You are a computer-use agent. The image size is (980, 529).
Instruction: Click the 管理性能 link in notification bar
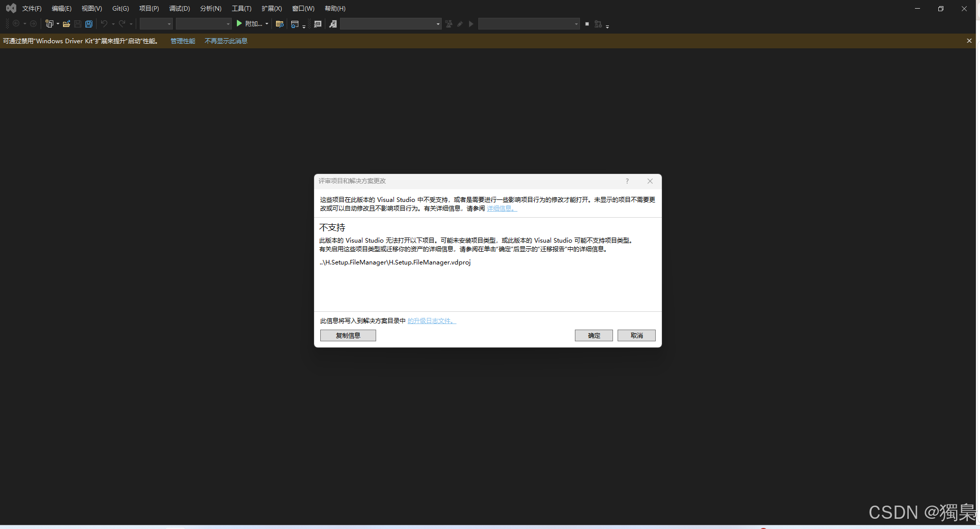coord(183,41)
